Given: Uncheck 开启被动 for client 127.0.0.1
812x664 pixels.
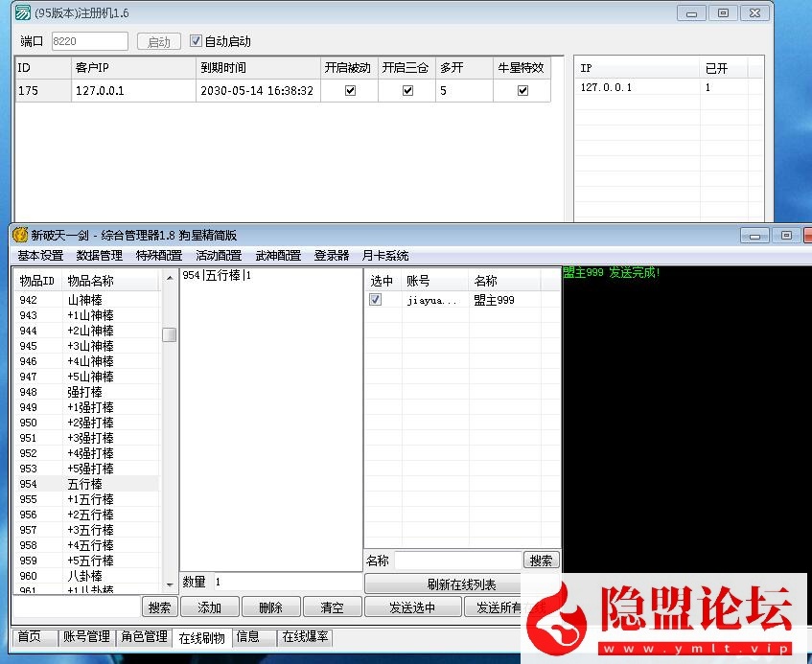Looking at the screenshot, I should [351, 88].
